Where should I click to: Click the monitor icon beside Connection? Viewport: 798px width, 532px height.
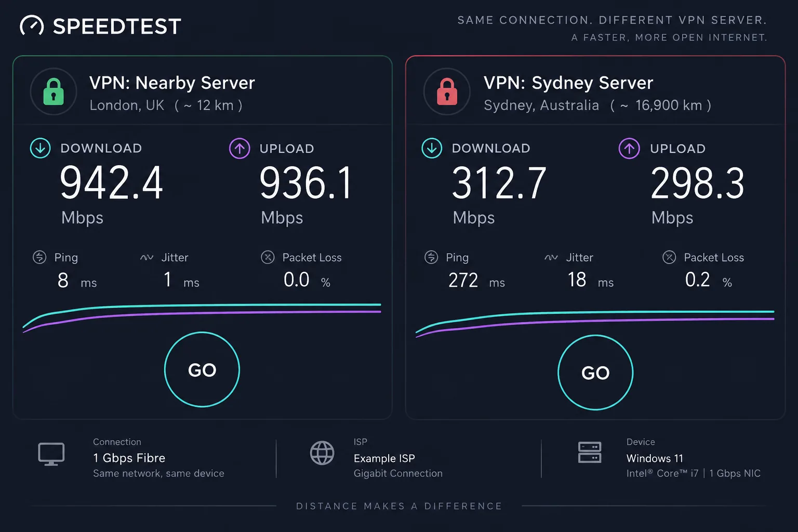(51, 454)
